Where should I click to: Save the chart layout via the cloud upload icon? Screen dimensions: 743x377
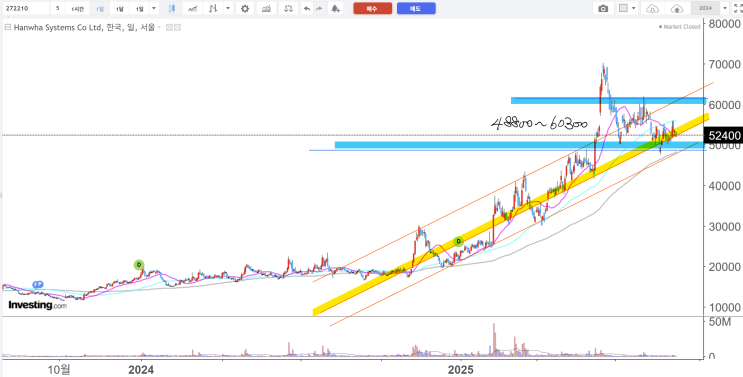(677, 8)
